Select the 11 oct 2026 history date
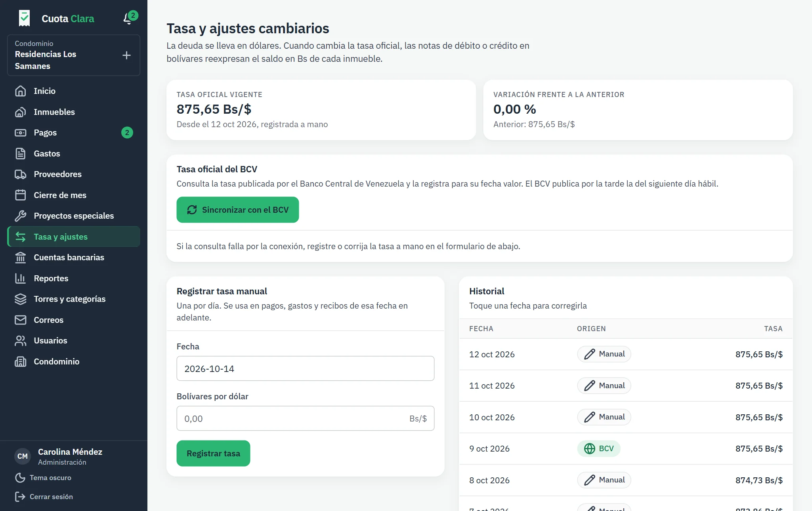The image size is (812, 511). point(492,386)
